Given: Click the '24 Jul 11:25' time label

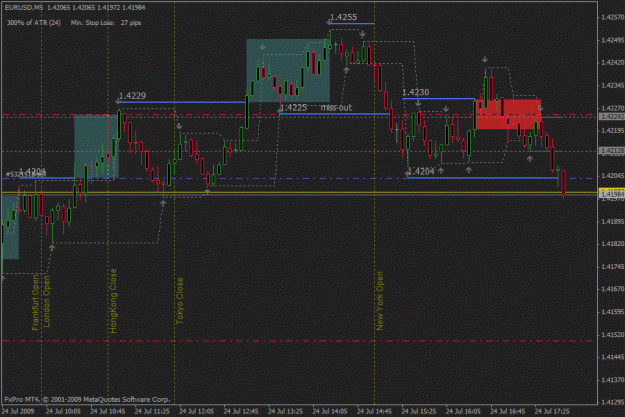Looking at the screenshot, I should 152,411.
